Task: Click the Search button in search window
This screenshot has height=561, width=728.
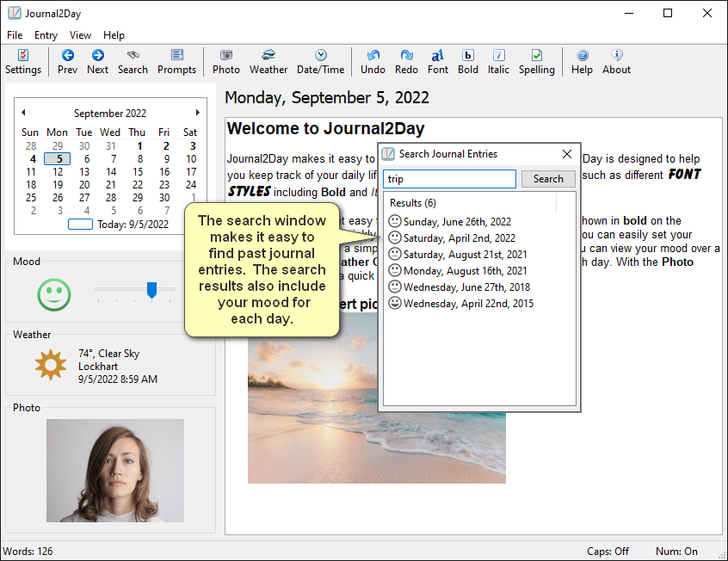Action: (x=548, y=179)
